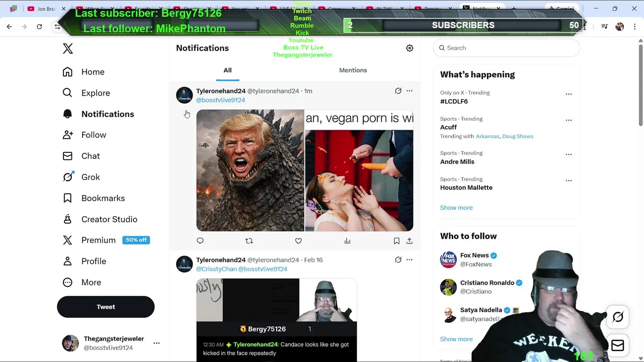
Task: Open Tyleronehand24 name on Feb 16 post
Action: tap(221, 260)
